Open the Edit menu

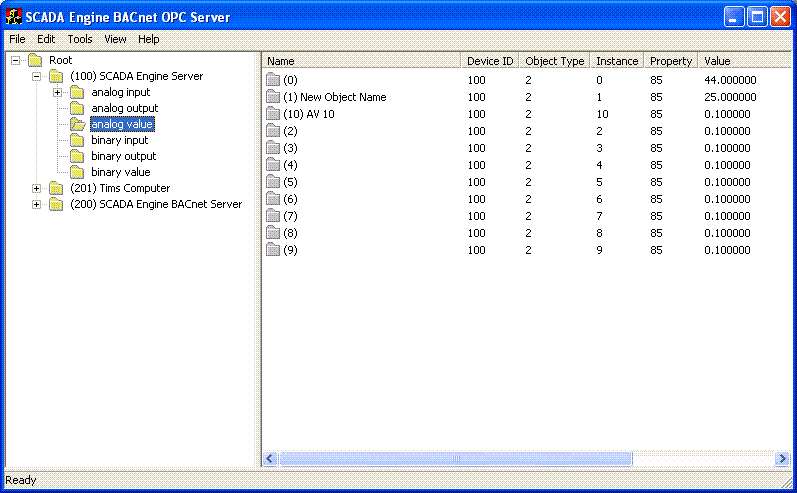pos(46,39)
